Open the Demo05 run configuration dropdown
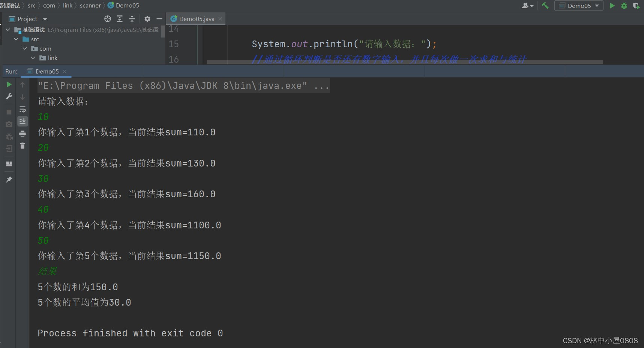The width and height of the screenshot is (644, 348). click(x=579, y=6)
